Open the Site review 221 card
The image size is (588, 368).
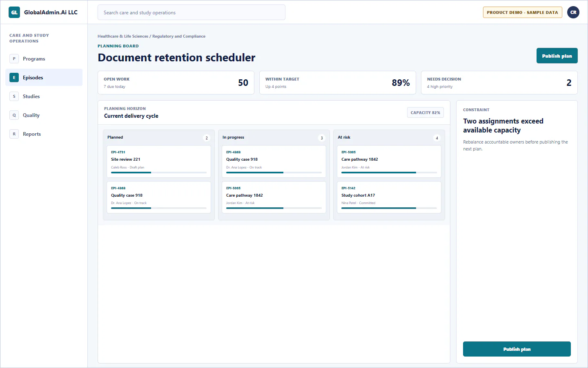[159, 162]
